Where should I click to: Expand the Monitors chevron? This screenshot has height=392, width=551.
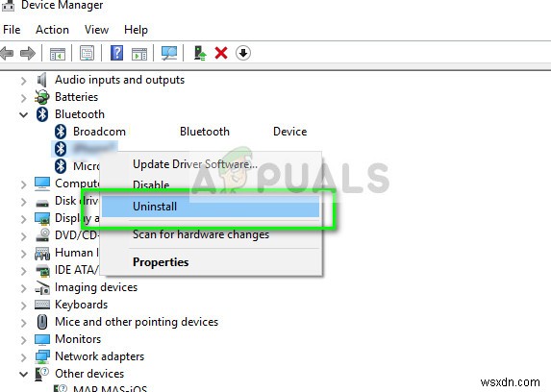(23, 340)
